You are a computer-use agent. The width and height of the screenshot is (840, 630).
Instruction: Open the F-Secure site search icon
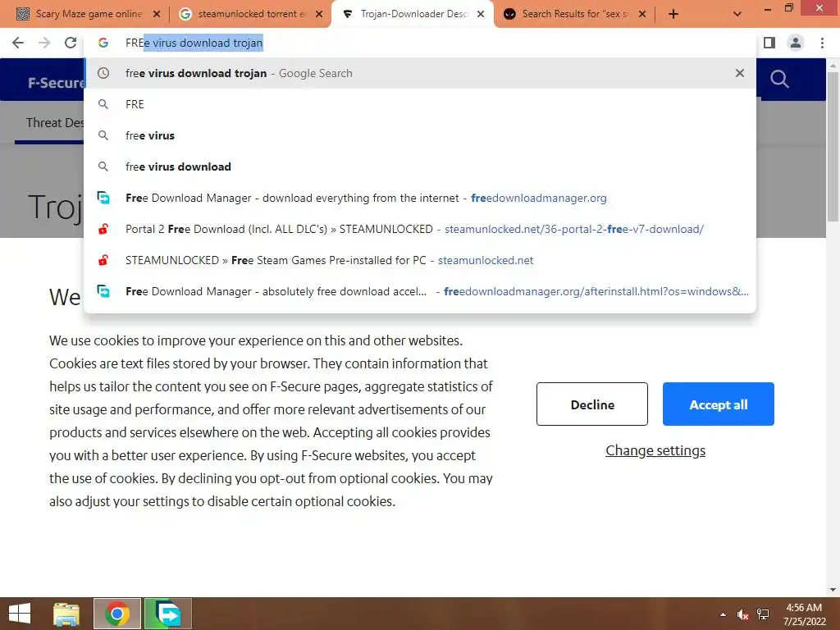779,80
